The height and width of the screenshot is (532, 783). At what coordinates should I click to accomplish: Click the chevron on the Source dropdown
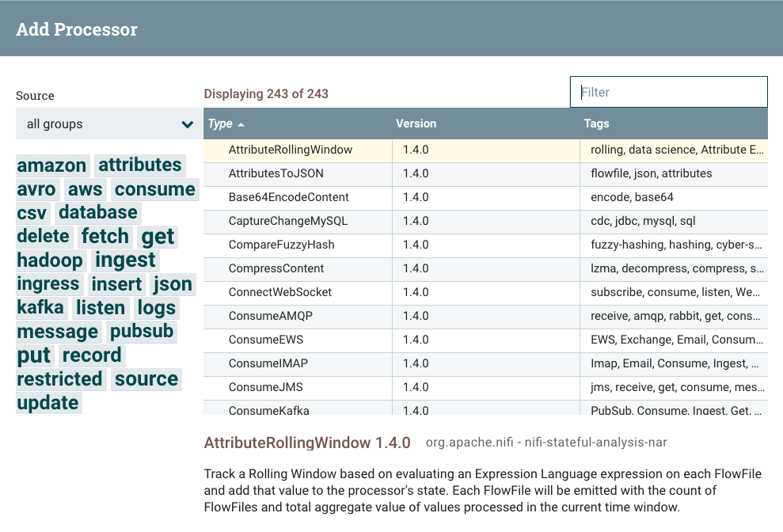pos(188,124)
